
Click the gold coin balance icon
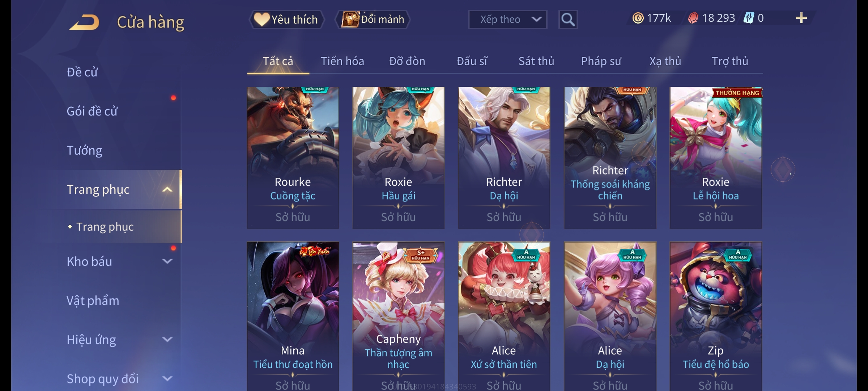tap(638, 18)
